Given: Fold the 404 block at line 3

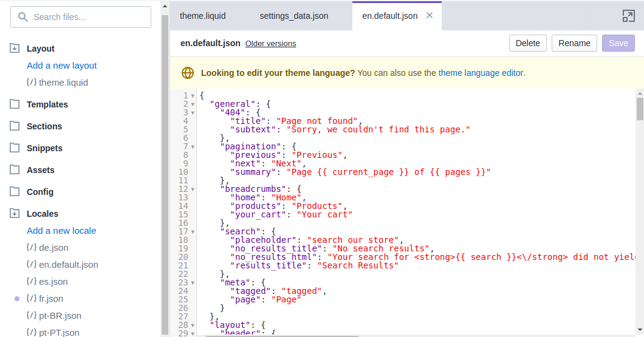Looking at the screenshot, I should (193, 112).
